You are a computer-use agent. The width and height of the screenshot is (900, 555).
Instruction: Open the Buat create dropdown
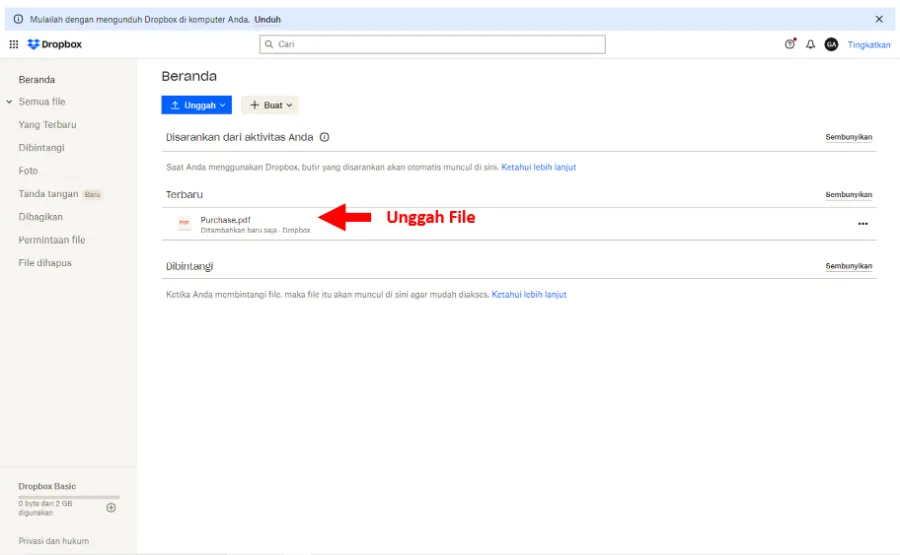click(x=270, y=105)
